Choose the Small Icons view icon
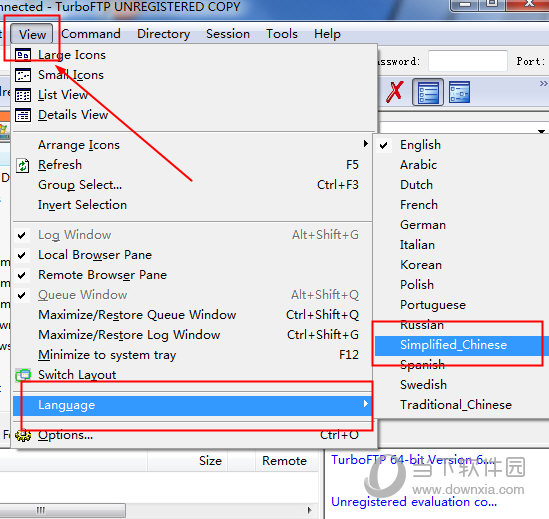This screenshot has width=549, height=519. click(23, 75)
